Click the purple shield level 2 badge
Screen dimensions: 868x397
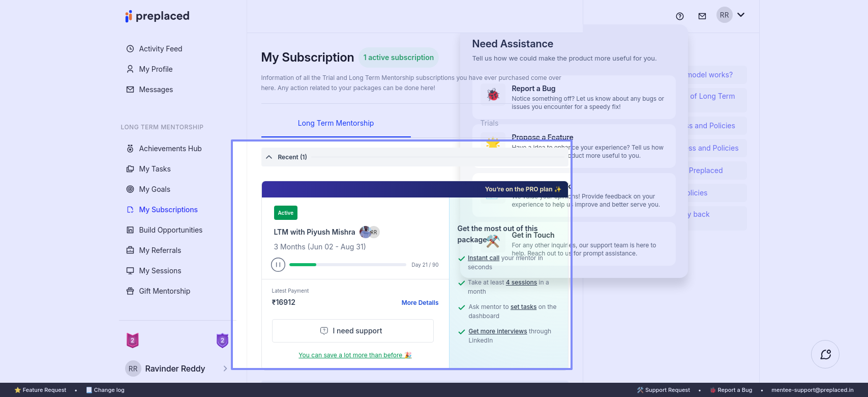(x=222, y=340)
